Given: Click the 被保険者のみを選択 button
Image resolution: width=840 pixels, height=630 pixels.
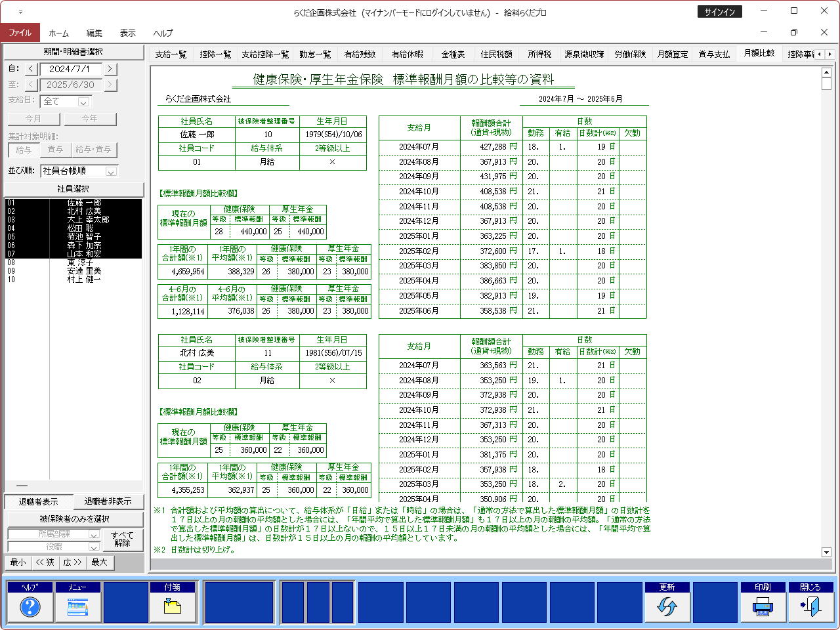Looking at the screenshot, I should point(73,519).
